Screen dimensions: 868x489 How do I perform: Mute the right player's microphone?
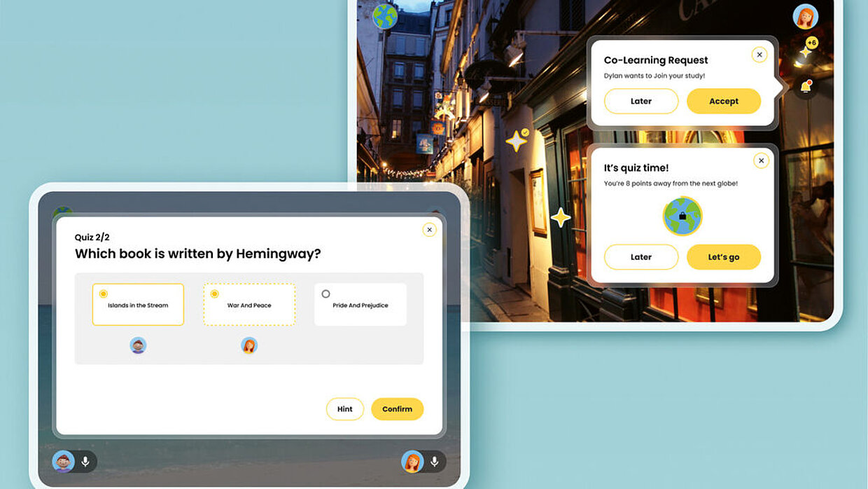point(434,462)
